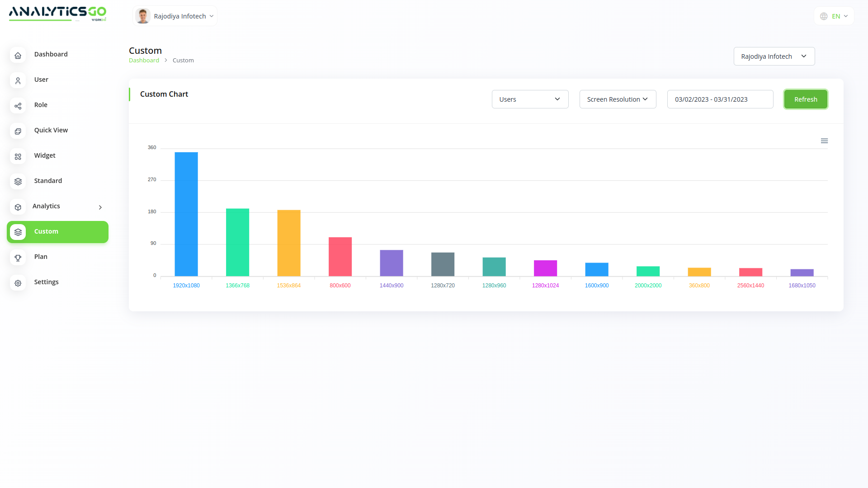The image size is (868, 488).
Task: Click the globe language icon
Action: 824,16
